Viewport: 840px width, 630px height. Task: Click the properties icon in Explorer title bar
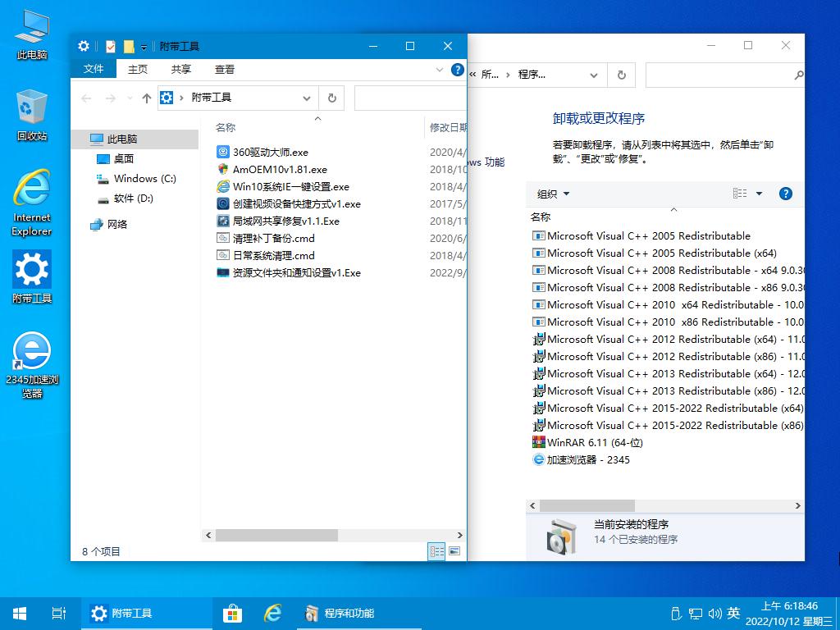coord(111,47)
